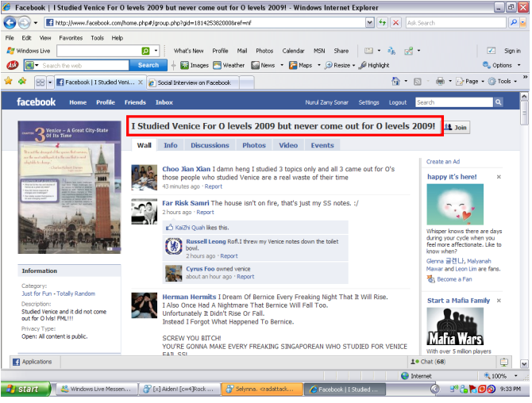
Task: Open the recent pages dropdown arrow
Action: tap(36, 23)
